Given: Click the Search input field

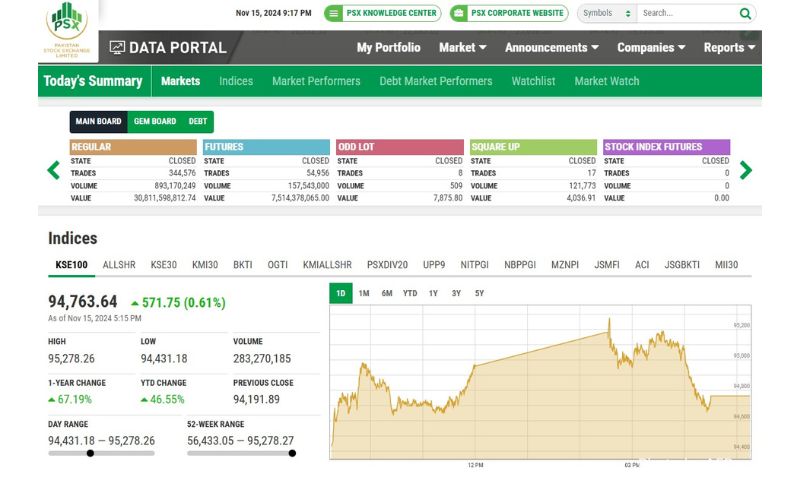Looking at the screenshot, I should 686,13.
